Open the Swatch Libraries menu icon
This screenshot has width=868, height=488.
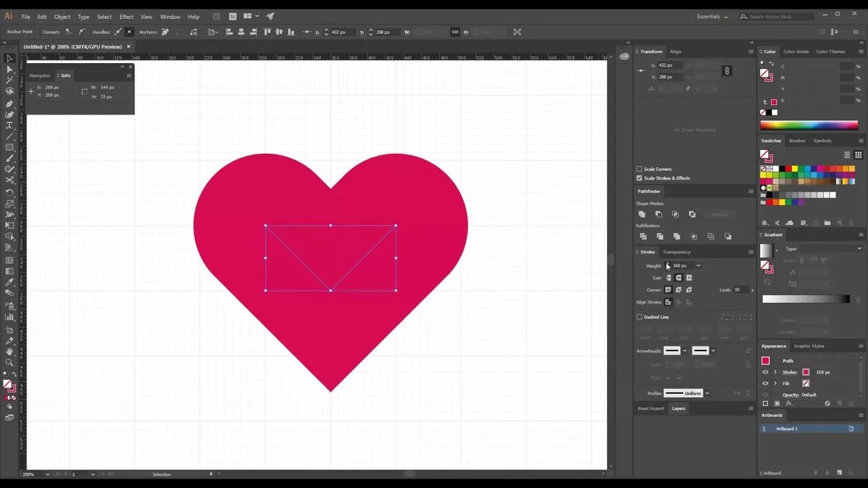coord(766,223)
